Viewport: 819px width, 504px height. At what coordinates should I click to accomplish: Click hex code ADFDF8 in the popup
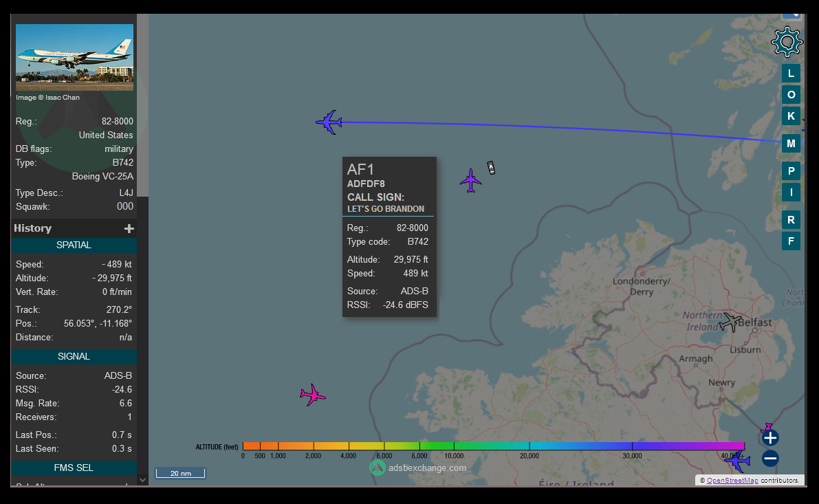(366, 184)
